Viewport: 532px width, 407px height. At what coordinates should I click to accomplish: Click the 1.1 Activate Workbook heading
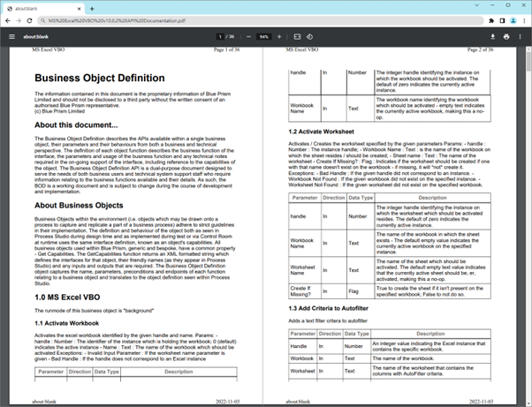pos(66,323)
